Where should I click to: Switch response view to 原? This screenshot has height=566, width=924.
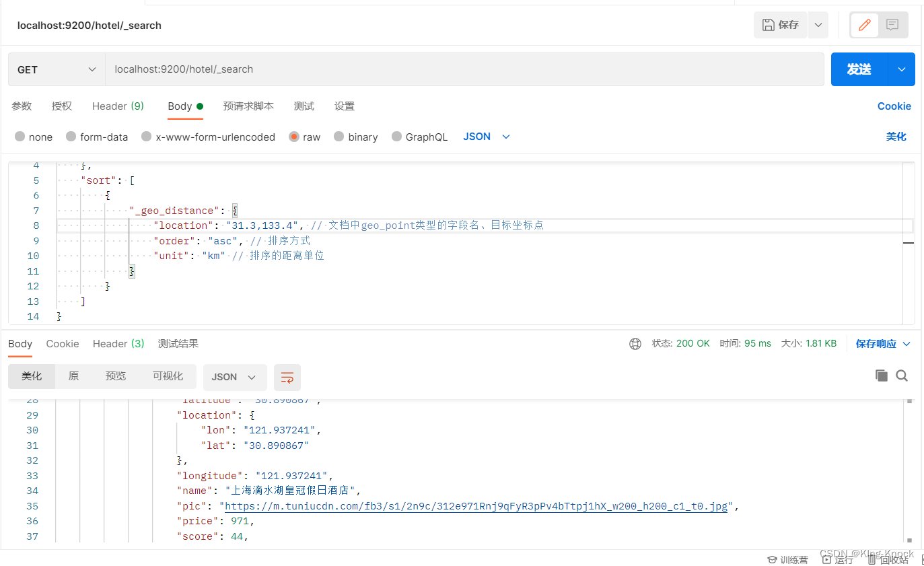point(73,376)
